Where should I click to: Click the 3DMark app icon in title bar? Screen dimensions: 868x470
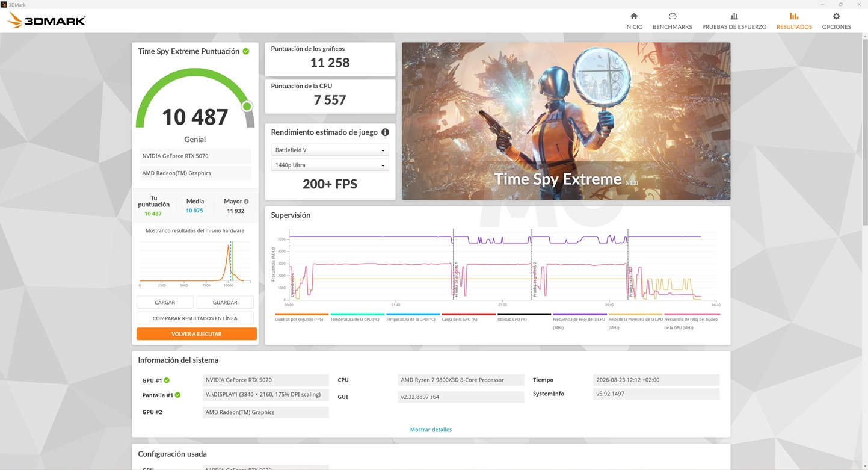click(4, 4)
